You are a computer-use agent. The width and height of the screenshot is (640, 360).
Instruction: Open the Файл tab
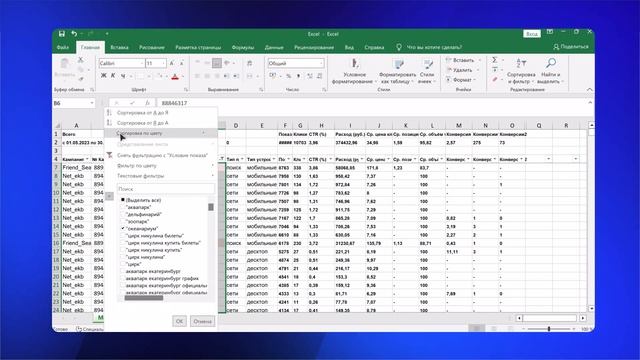63,47
